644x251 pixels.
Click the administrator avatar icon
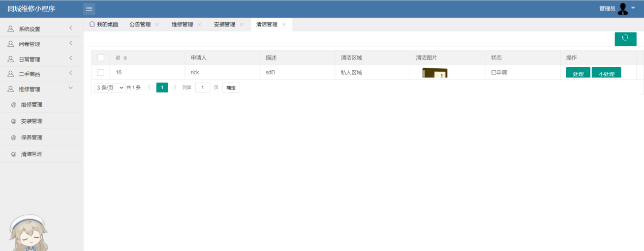click(x=623, y=9)
